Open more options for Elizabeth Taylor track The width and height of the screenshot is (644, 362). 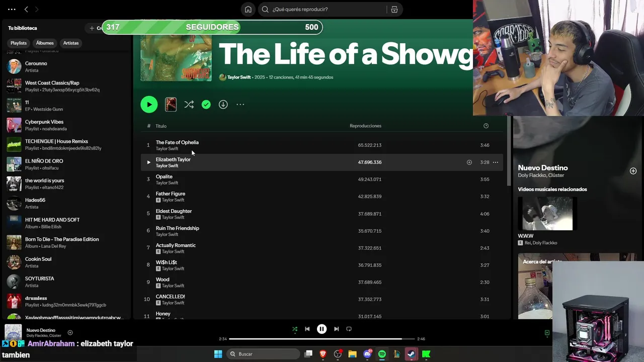click(x=496, y=162)
